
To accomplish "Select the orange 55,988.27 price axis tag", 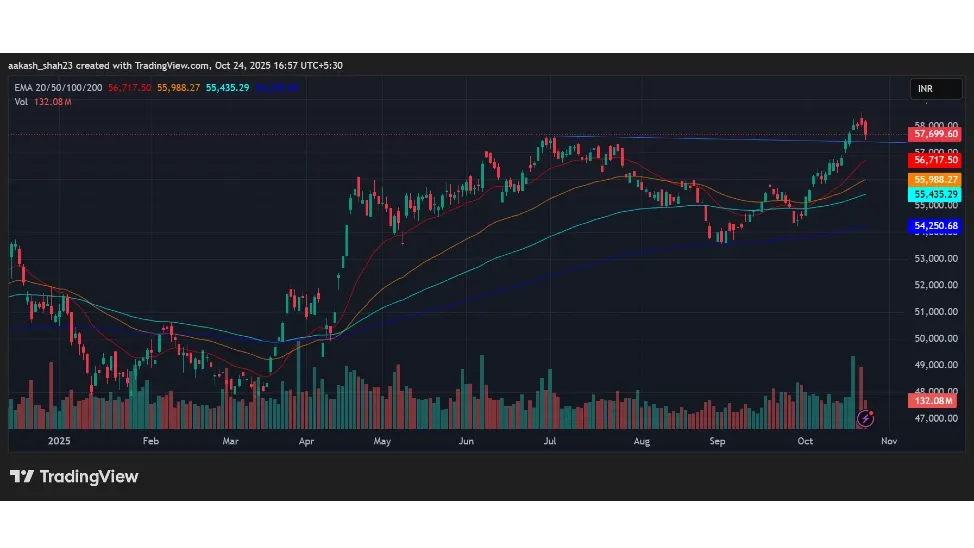I will 935,179.
